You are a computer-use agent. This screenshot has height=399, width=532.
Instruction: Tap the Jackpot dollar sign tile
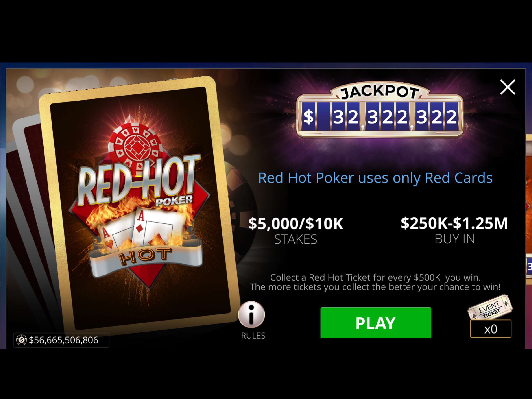tap(309, 117)
